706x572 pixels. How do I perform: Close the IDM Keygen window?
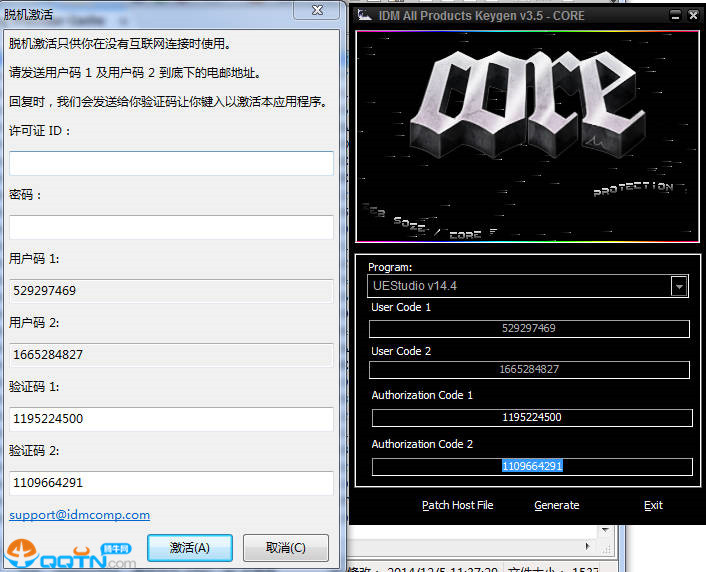[x=692, y=16]
